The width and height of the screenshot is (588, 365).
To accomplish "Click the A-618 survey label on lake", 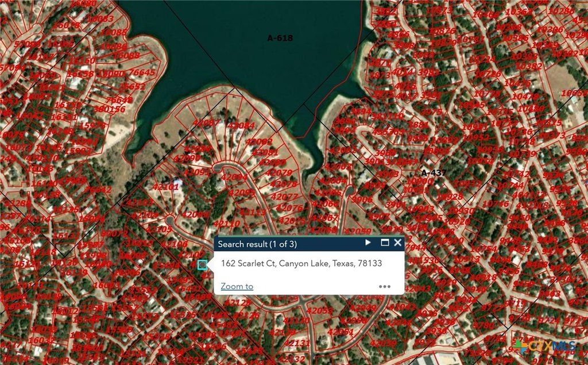I will (280, 38).
